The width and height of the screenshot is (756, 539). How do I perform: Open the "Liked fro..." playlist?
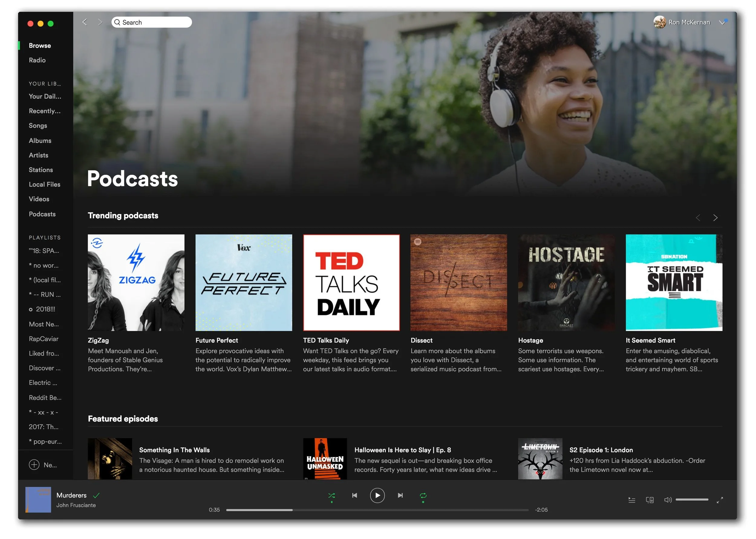(44, 354)
